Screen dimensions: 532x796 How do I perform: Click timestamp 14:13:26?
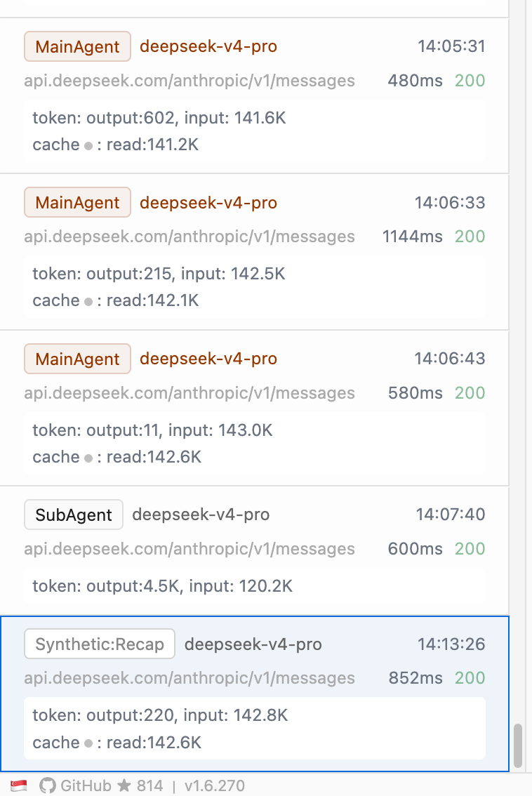point(451,644)
